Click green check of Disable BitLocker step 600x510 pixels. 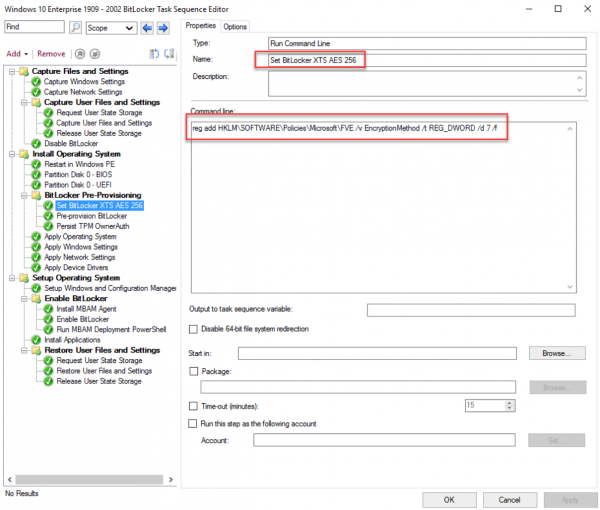point(36,144)
